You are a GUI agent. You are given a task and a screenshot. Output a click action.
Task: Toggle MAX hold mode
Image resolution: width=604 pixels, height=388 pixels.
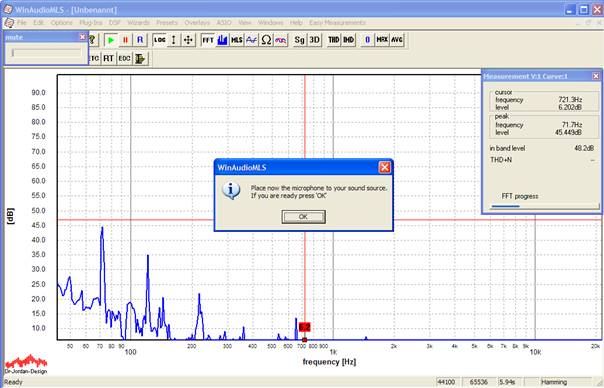382,40
